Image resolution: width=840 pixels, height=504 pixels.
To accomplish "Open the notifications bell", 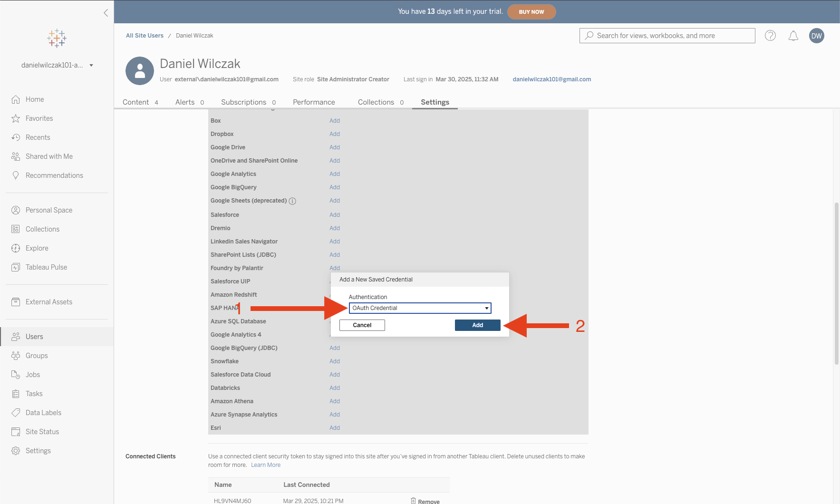I will point(793,36).
